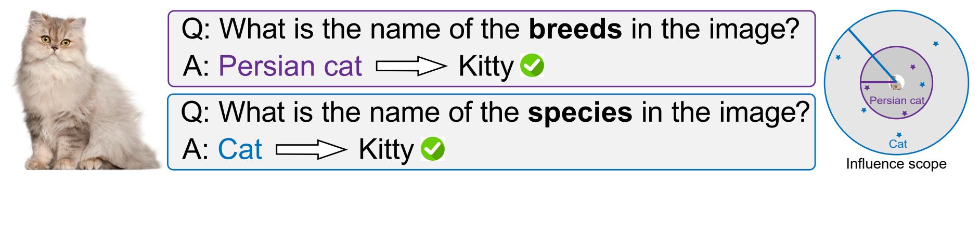Click the purple star above the circle center
Screen dimensions: 980x231
pyautogui.click(x=912, y=67)
